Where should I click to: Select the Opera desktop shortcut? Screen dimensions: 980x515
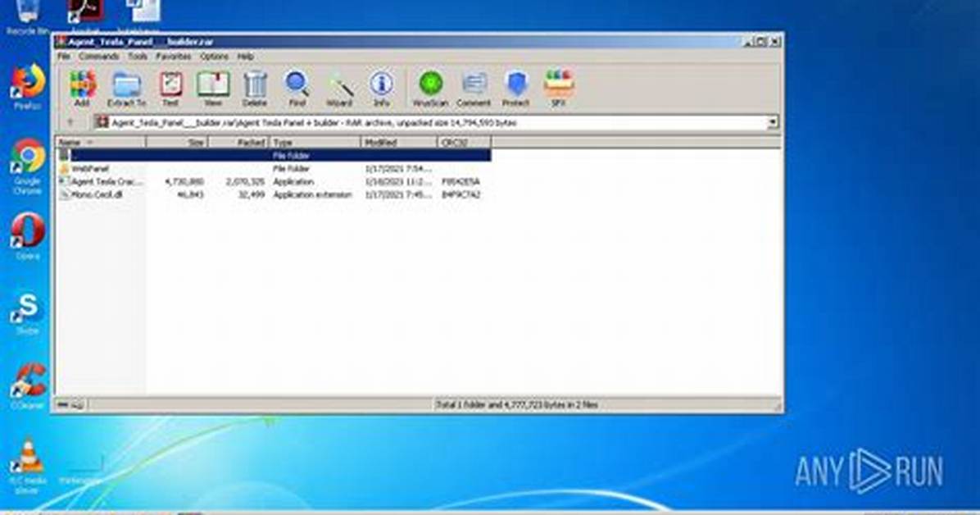[28, 236]
